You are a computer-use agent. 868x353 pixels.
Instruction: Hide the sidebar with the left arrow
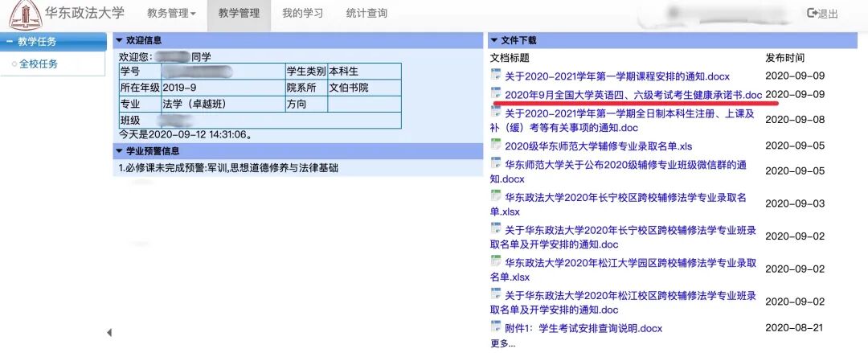coord(109,333)
